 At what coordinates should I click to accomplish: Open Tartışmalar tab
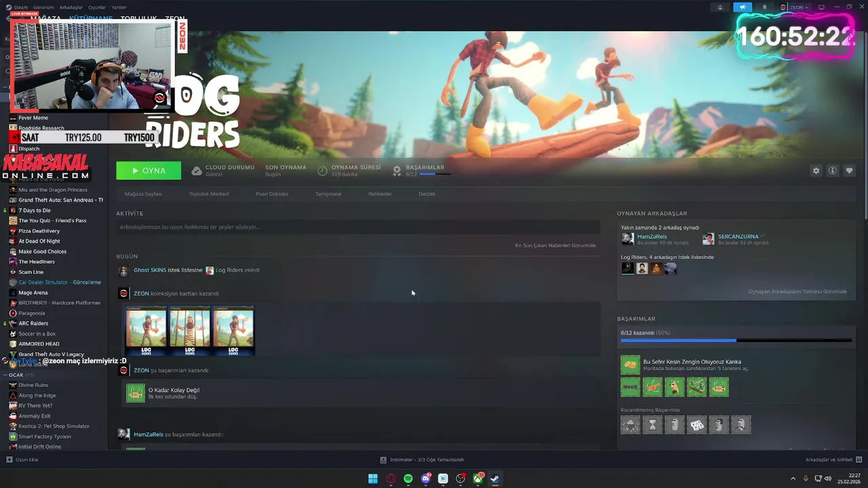(328, 194)
